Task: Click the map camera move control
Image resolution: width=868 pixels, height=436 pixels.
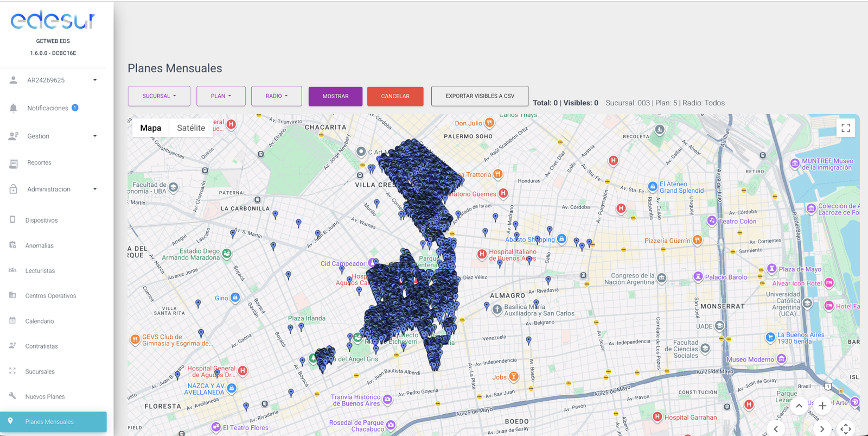Action: click(846, 429)
